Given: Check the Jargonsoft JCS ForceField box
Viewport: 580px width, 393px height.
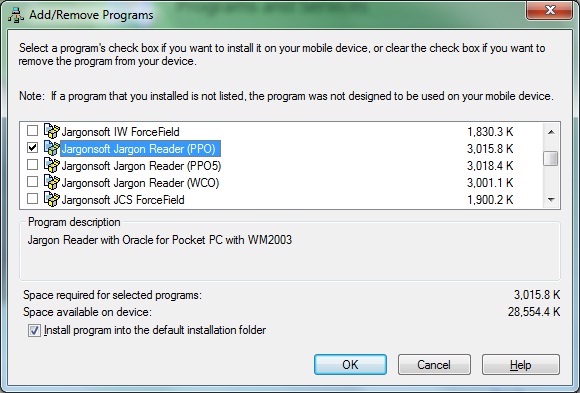Looking at the screenshot, I should coord(33,198).
